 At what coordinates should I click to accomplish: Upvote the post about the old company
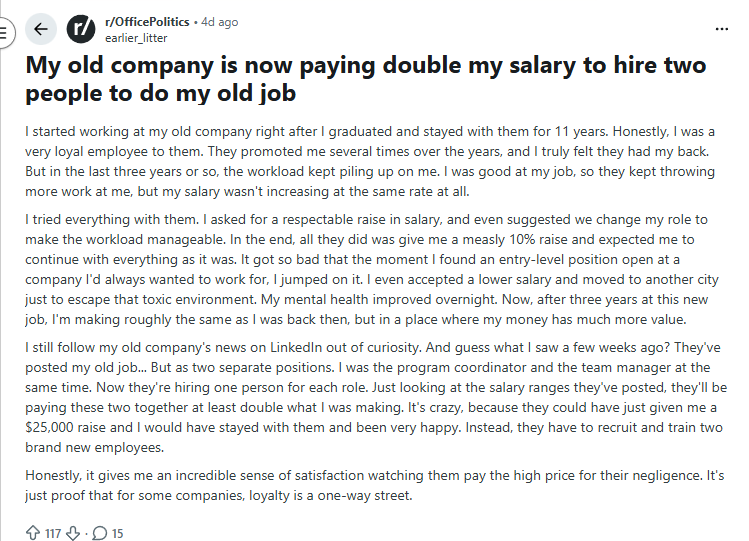pos(31,533)
